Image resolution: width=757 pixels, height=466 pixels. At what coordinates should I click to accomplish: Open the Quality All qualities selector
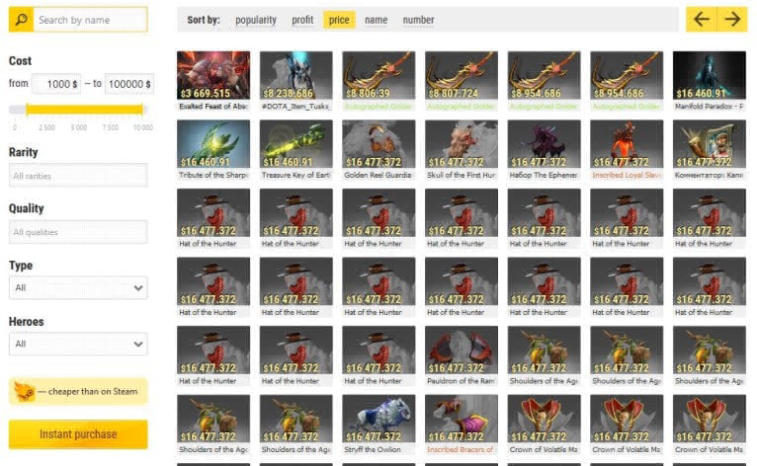pos(78,232)
